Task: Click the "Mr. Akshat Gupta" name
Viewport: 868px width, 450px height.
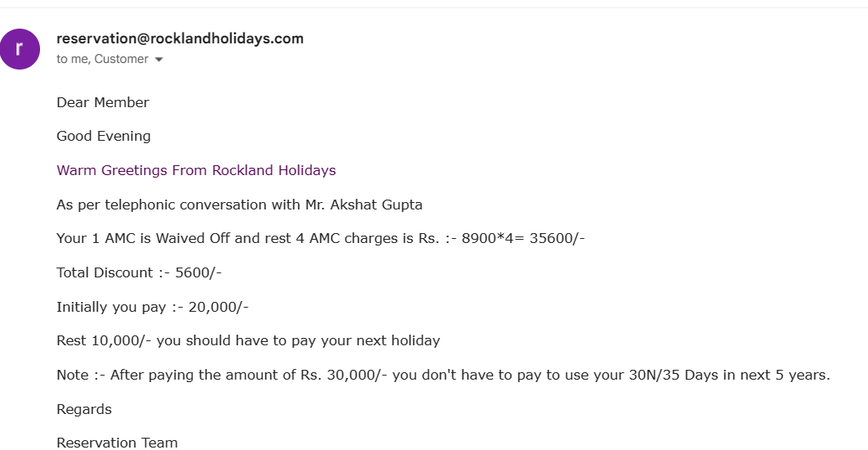Action: [369, 205]
